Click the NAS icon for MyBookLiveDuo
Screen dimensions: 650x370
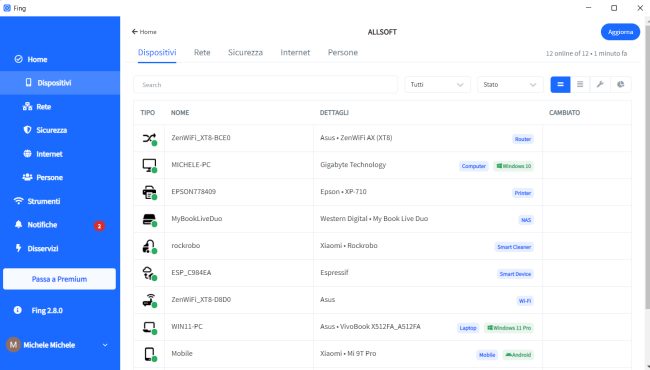coord(149,220)
